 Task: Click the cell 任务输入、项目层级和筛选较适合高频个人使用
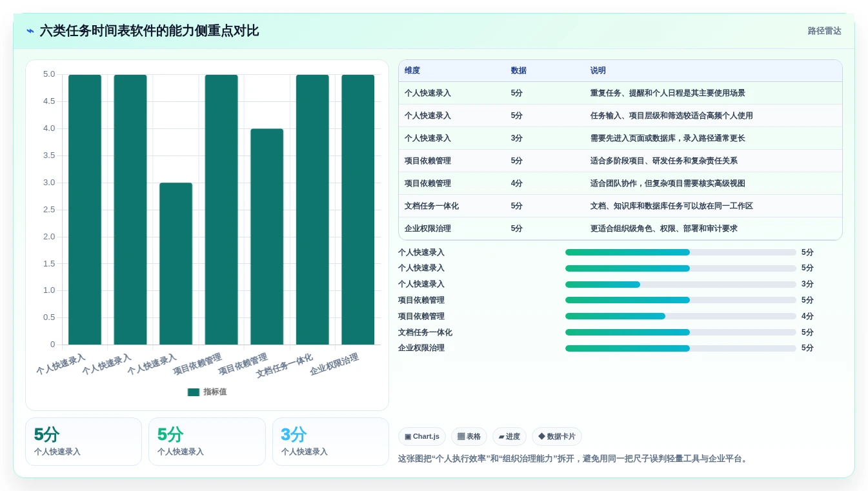click(x=671, y=115)
